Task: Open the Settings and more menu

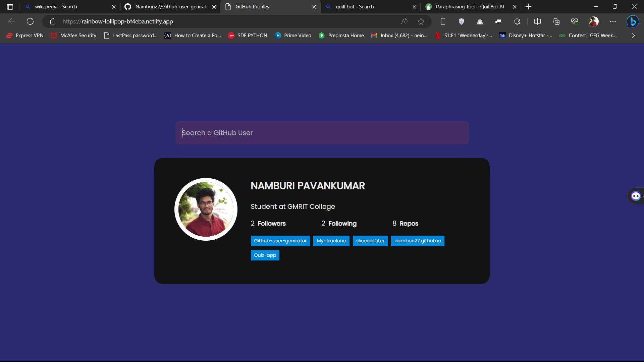Action: pyautogui.click(x=613, y=21)
